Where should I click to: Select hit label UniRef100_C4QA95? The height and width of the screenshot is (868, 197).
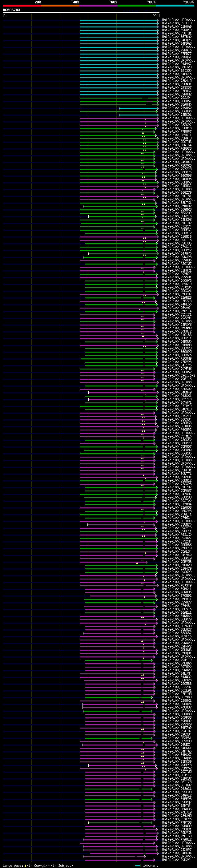coord(177,179)
